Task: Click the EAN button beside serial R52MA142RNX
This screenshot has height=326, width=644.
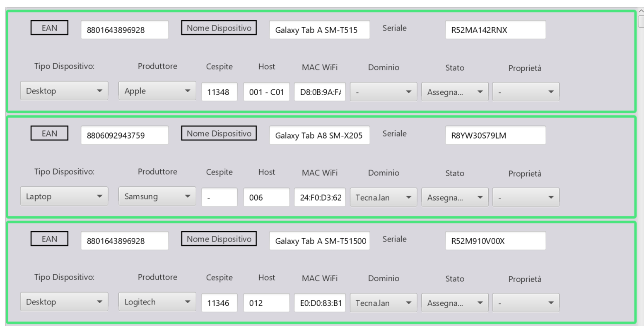Action: point(49,28)
